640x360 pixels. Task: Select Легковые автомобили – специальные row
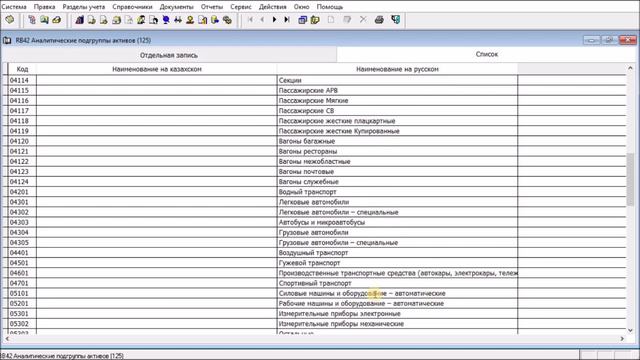pyautogui.click(x=314, y=212)
